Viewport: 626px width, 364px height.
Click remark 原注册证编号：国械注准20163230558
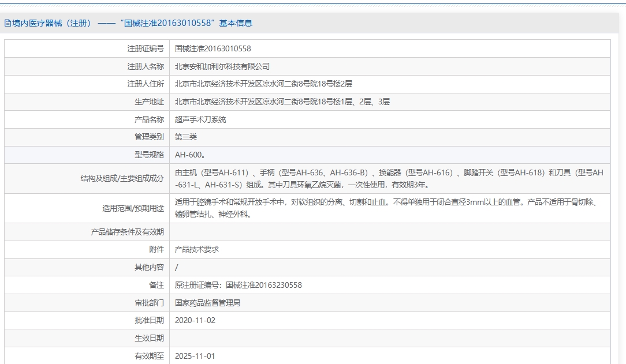coord(239,285)
